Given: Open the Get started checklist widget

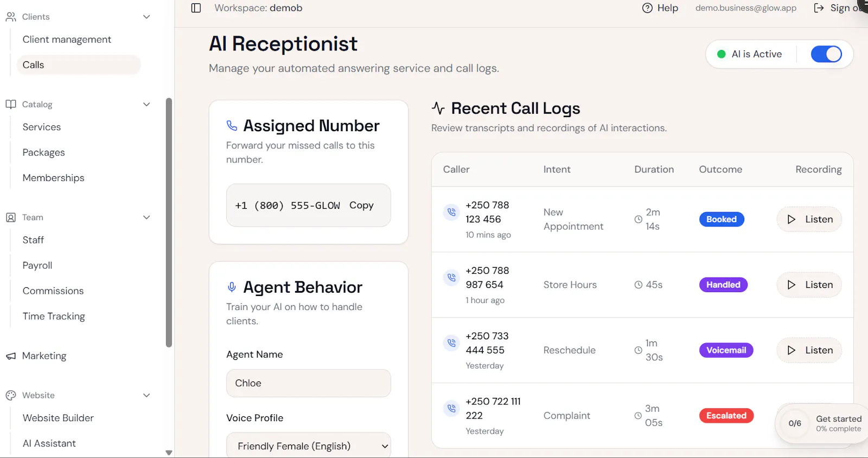Looking at the screenshot, I should tap(822, 423).
